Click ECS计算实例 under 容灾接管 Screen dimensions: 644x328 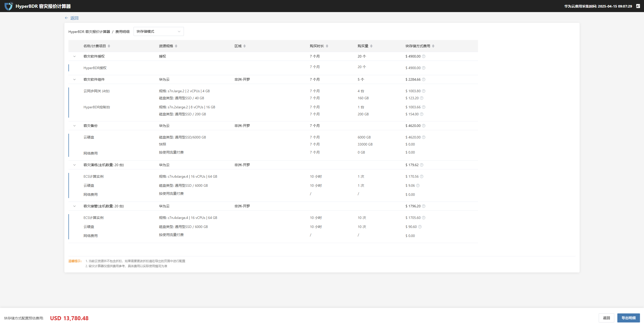(94, 218)
